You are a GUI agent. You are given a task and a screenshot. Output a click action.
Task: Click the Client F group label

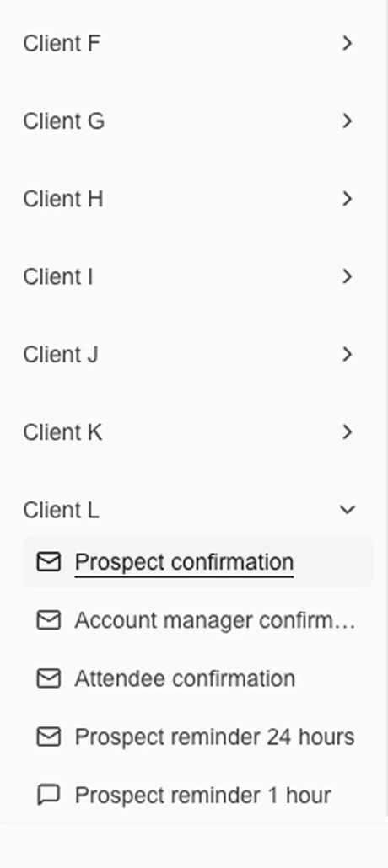pyautogui.click(x=62, y=43)
